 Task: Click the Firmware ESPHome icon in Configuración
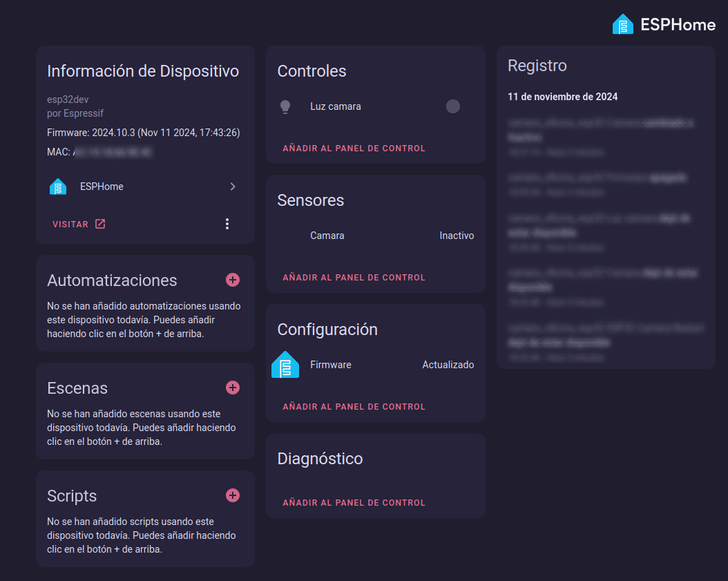pos(285,365)
